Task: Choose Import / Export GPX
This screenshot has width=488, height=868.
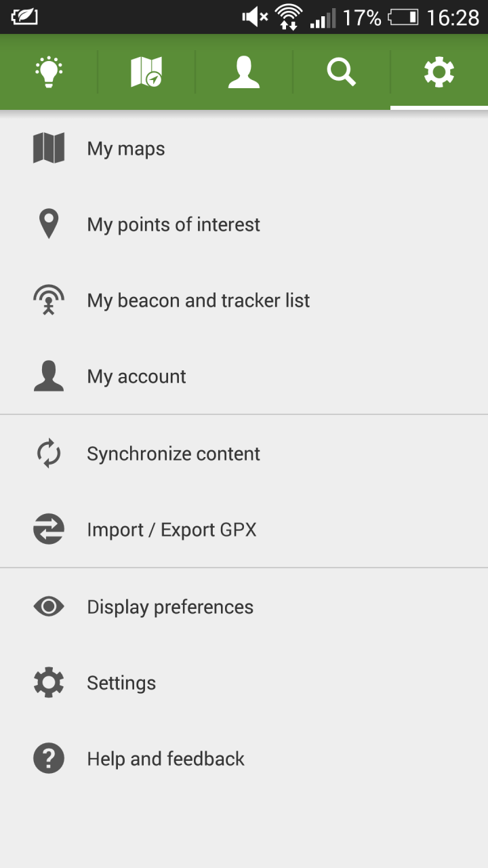Action: [x=172, y=530]
